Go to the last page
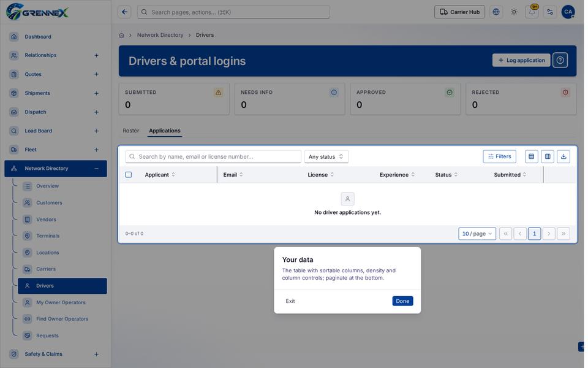Screen dimensions: 588x368 [563, 234]
